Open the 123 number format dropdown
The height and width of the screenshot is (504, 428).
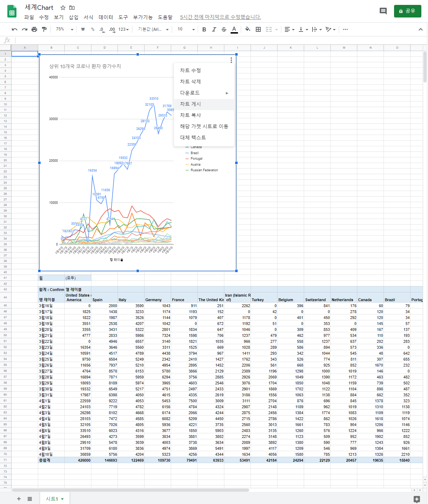click(124, 29)
